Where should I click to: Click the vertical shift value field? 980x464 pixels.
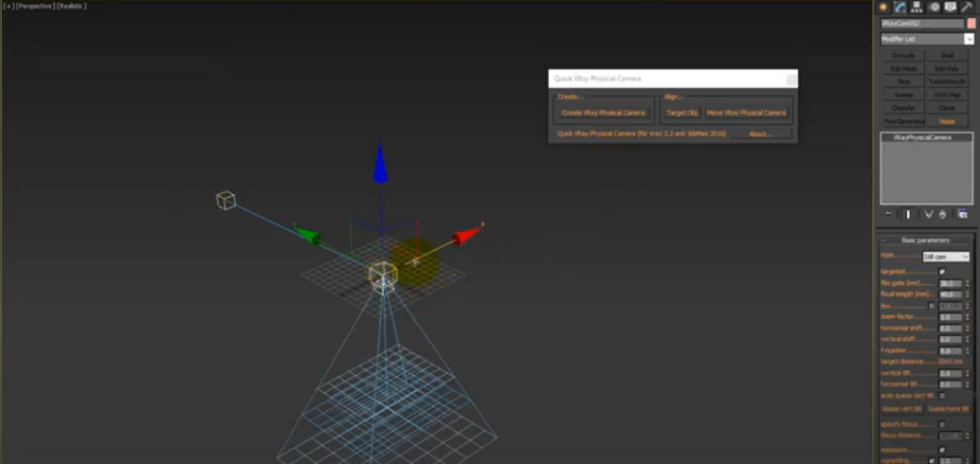tap(951, 340)
